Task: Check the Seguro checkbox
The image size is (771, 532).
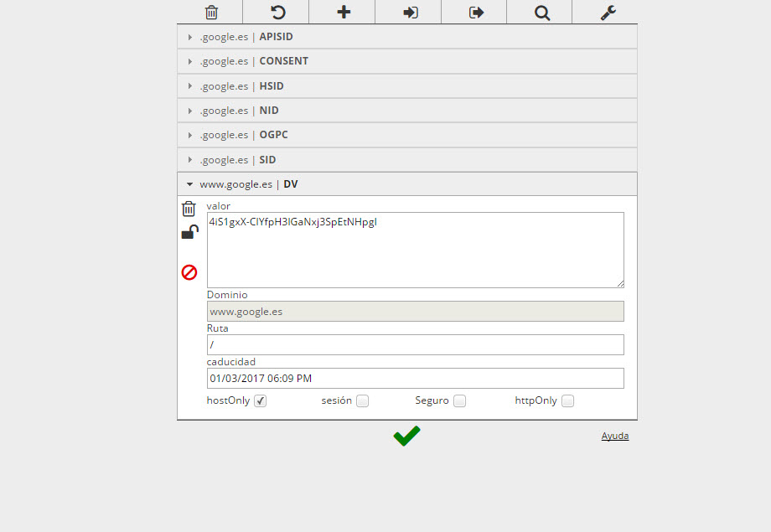Action: 459,401
